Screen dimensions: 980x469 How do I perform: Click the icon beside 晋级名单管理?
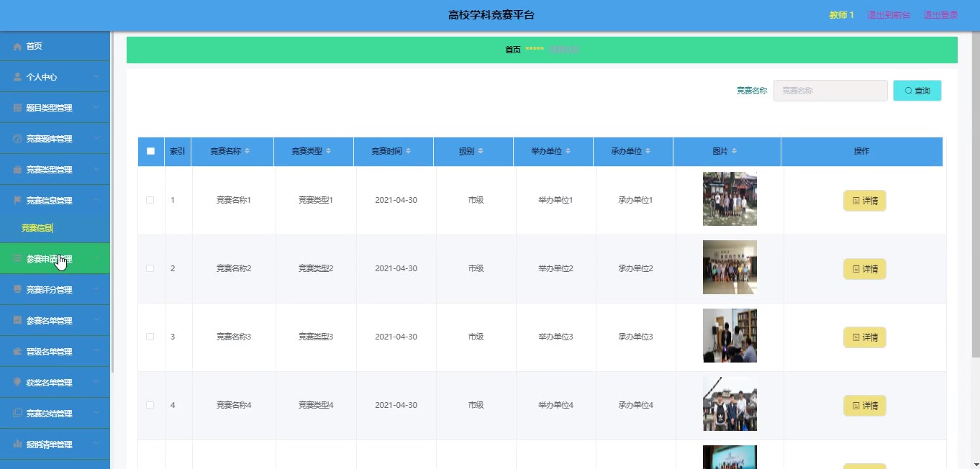[x=17, y=352]
